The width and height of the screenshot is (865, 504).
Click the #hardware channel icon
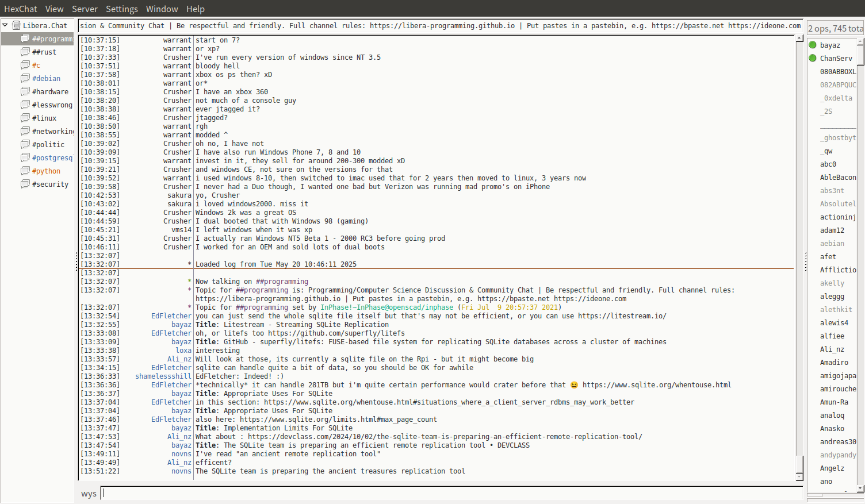(25, 91)
